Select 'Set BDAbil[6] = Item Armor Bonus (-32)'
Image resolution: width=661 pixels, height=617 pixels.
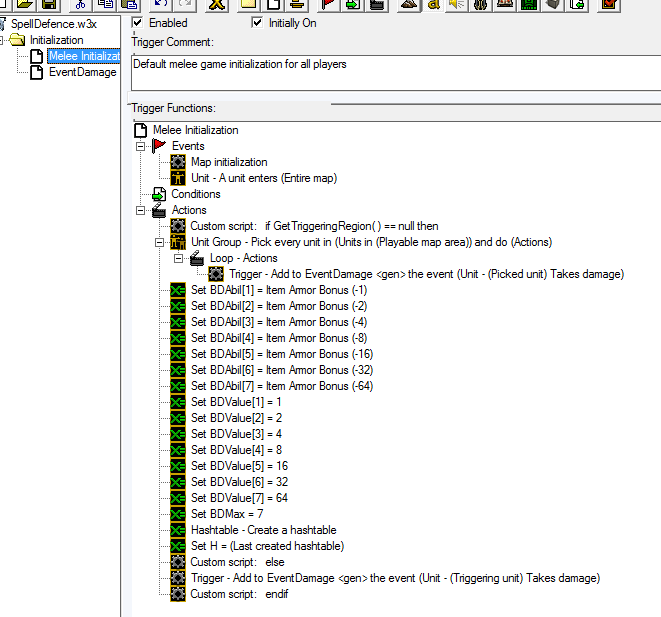(282, 370)
